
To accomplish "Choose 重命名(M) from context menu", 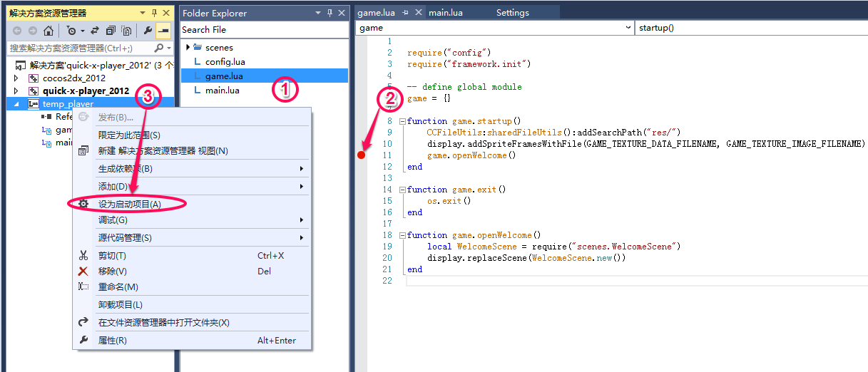I will click(192, 287).
